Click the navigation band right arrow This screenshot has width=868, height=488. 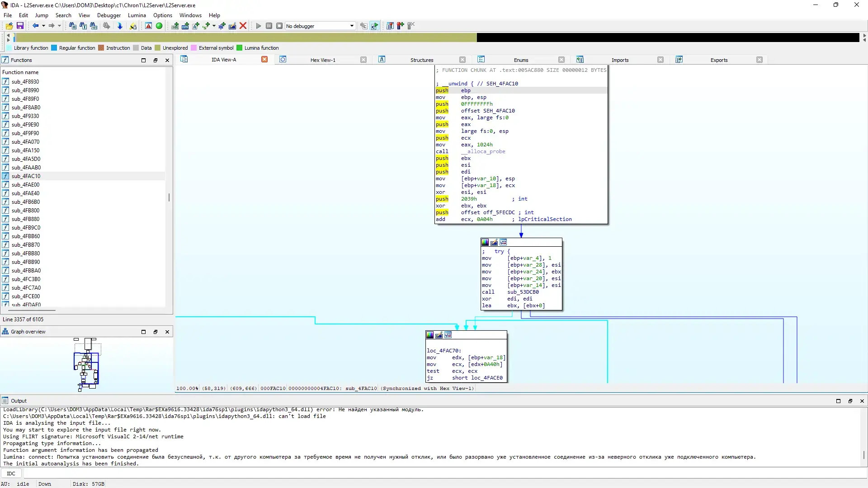pyautogui.click(x=864, y=35)
